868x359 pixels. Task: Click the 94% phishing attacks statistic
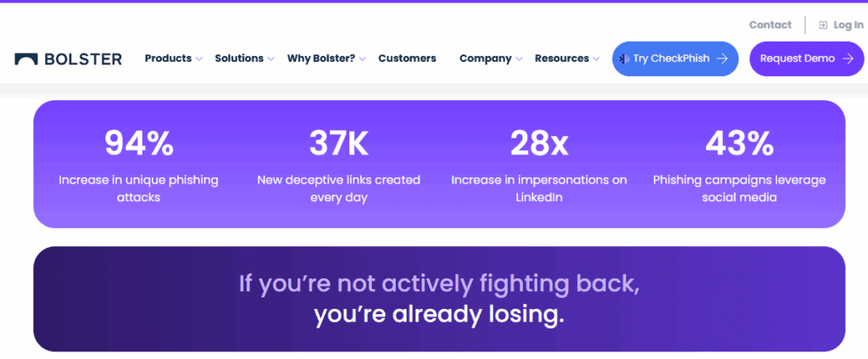pos(138,165)
